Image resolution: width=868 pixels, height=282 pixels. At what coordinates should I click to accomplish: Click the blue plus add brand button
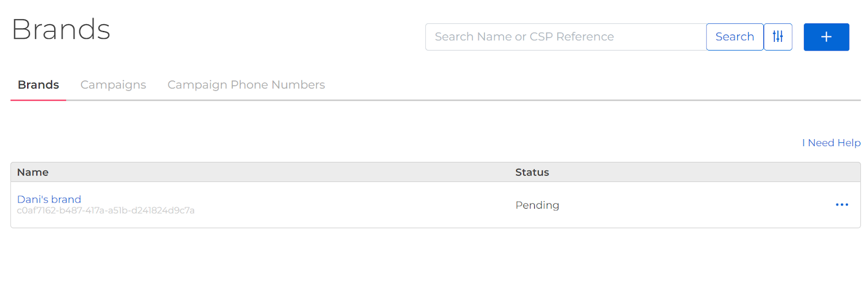tap(826, 37)
